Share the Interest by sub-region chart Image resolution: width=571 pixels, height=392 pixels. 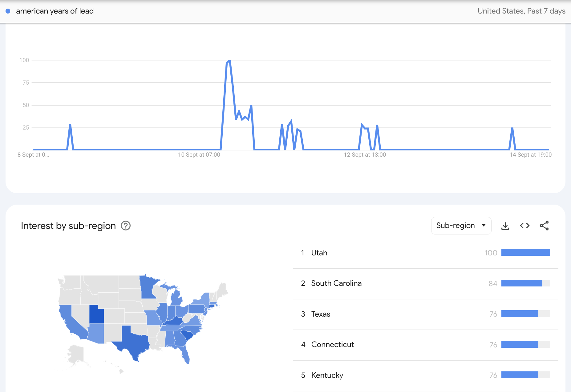tap(544, 226)
